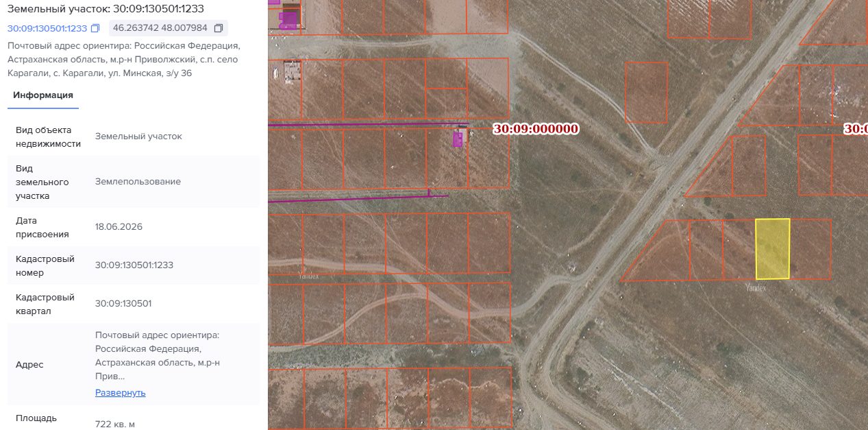The width and height of the screenshot is (868, 430).
Task: Select the parcel right of the yellow parcel
Action: tap(810, 249)
